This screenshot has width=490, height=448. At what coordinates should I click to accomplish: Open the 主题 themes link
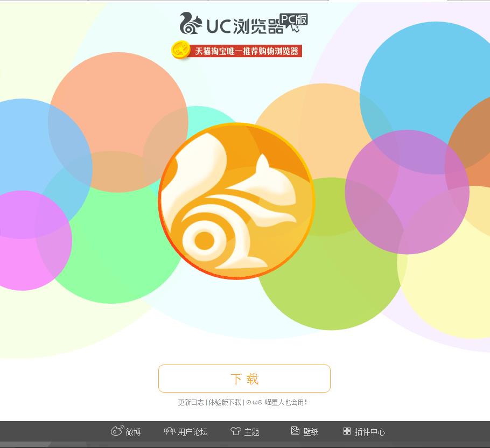point(251,432)
